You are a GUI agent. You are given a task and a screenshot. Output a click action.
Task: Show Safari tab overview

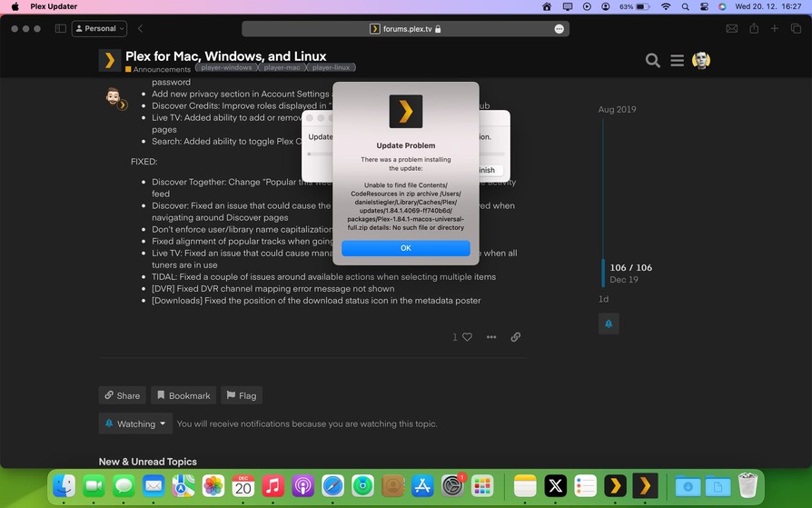click(796, 28)
